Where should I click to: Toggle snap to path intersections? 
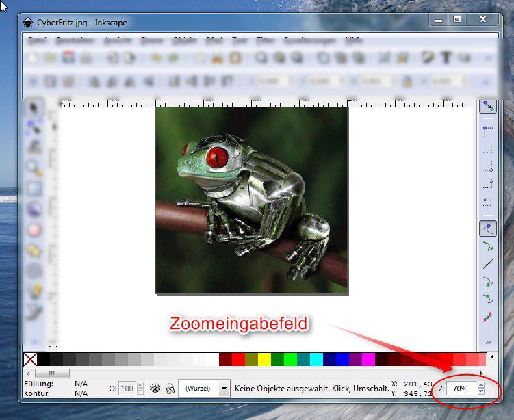[x=488, y=264]
